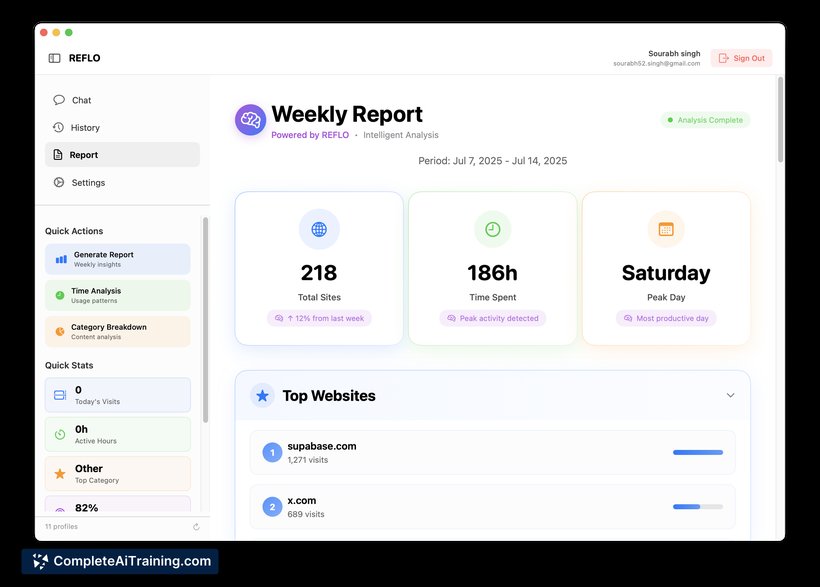Click the Settings icon in sidebar
820x587 pixels.
click(x=59, y=182)
